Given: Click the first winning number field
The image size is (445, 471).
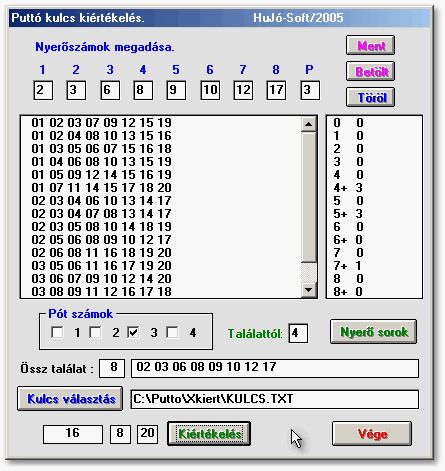Looking at the screenshot, I should (43, 90).
